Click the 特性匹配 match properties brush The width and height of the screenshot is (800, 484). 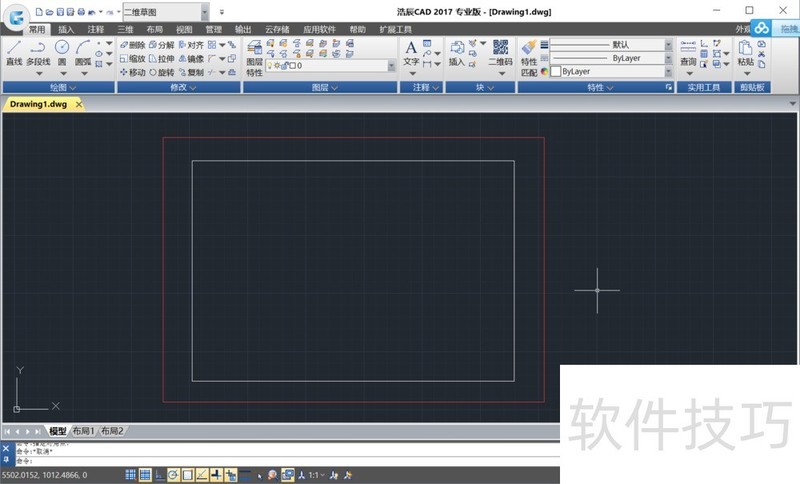pos(529,59)
